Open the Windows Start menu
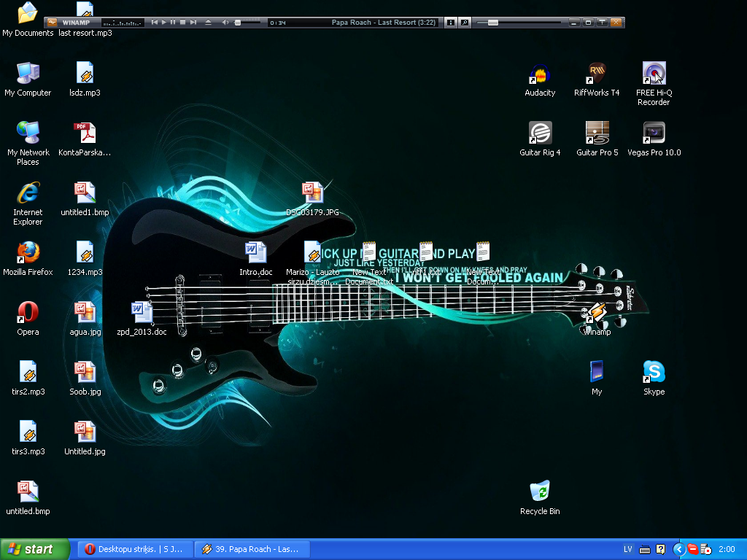Screen dimensions: 747x560 click(x=34, y=549)
